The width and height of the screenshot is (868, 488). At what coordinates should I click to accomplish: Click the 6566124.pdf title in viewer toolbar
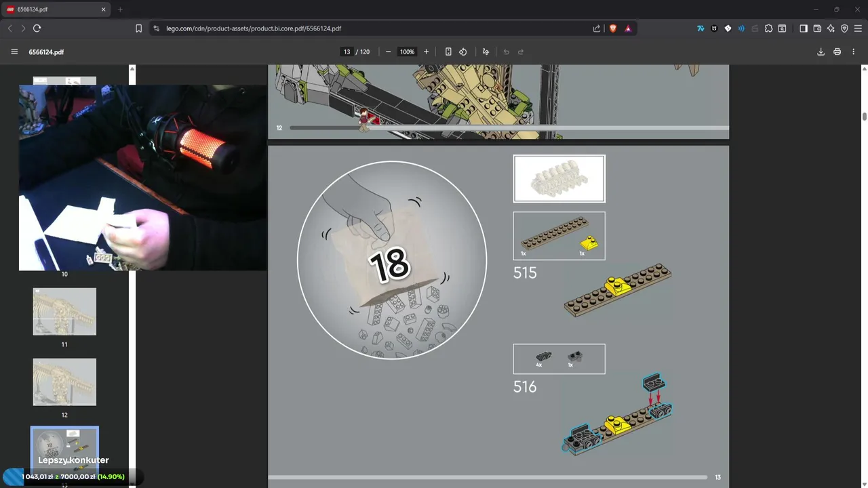point(46,52)
